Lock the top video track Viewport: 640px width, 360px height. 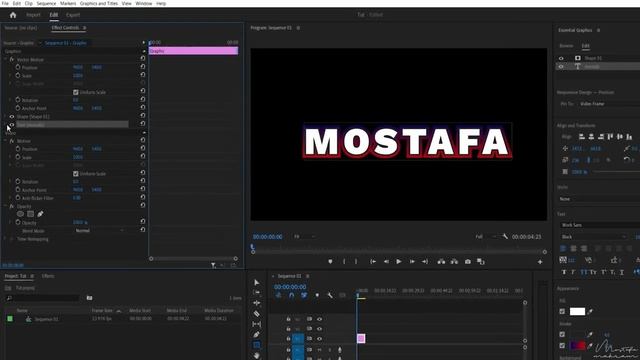click(288, 319)
